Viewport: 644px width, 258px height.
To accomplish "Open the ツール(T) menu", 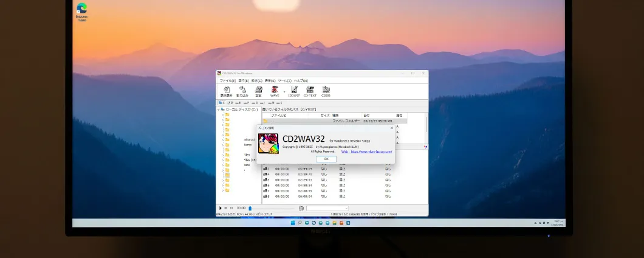I will [x=284, y=81].
